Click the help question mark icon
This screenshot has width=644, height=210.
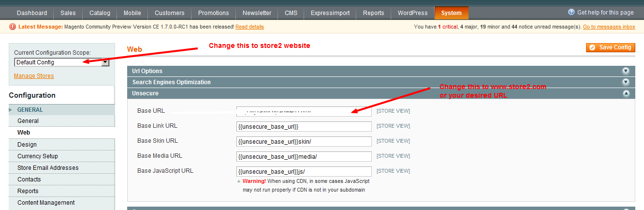coord(571,13)
